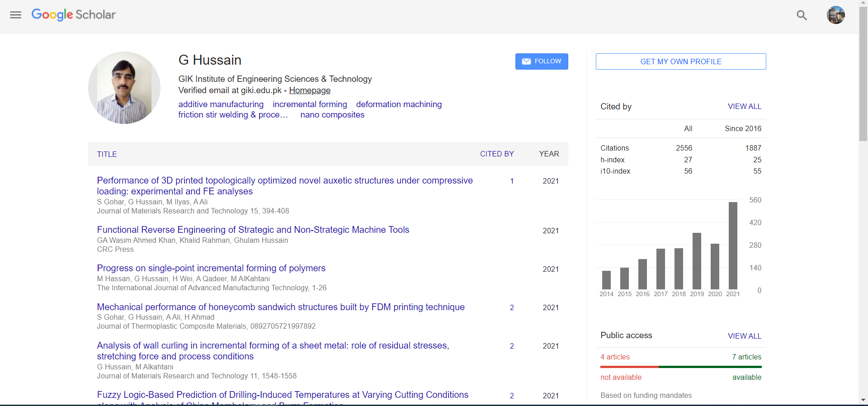The width and height of the screenshot is (868, 406).
Task: Select the nano composites interest tag
Action: (332, 115)
